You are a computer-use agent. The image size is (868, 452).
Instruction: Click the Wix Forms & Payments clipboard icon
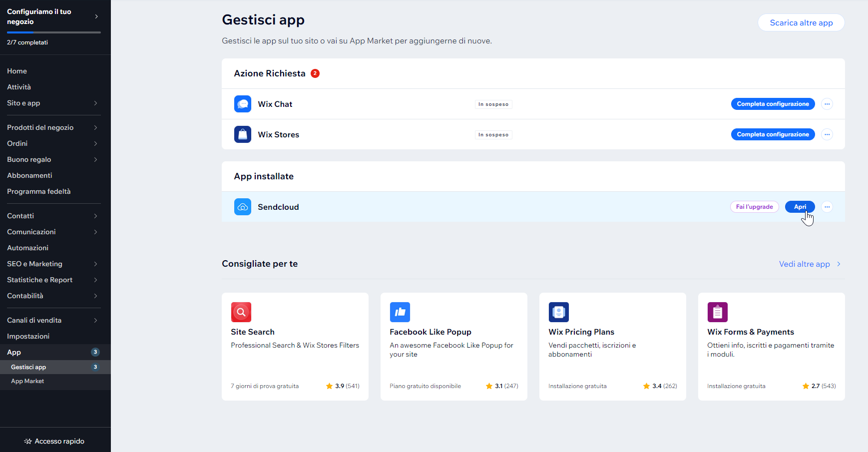tap(718, 312)
